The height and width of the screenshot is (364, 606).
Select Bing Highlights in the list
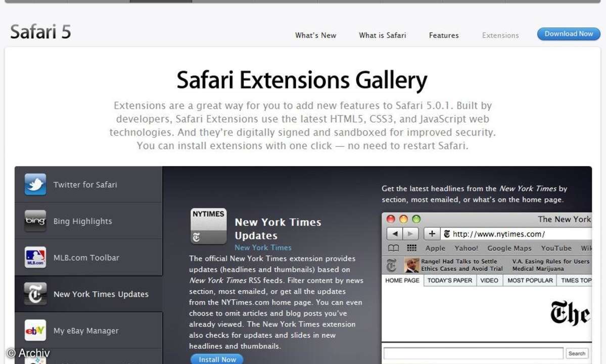[88, 220]
